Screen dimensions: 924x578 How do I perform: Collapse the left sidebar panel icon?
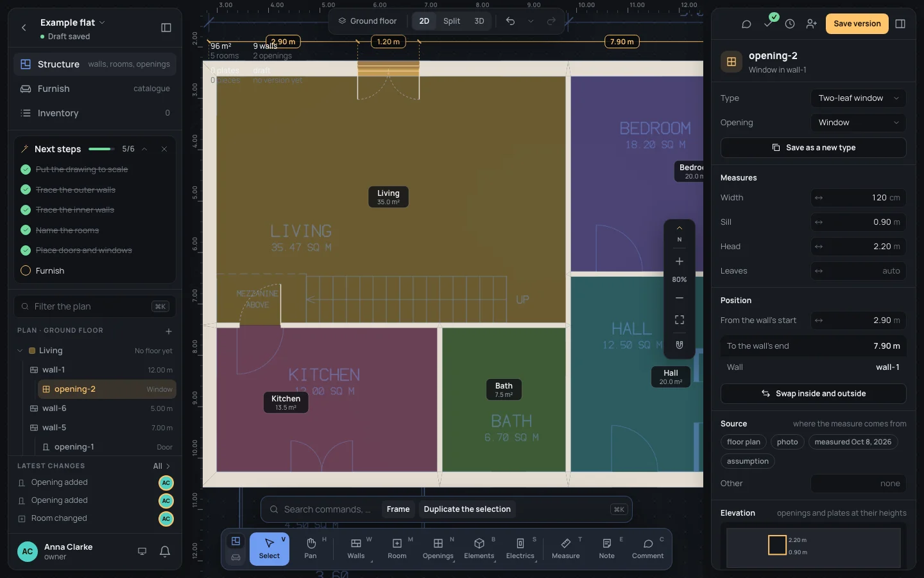[x=166, y=28]
